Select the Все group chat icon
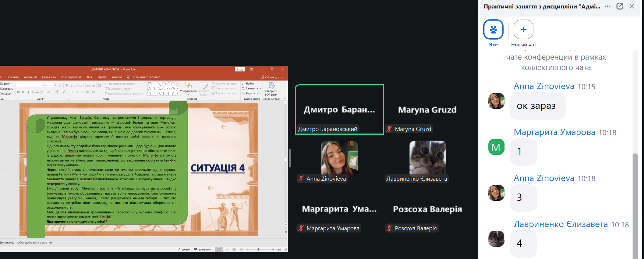The image size is (644, 259). 493,29
